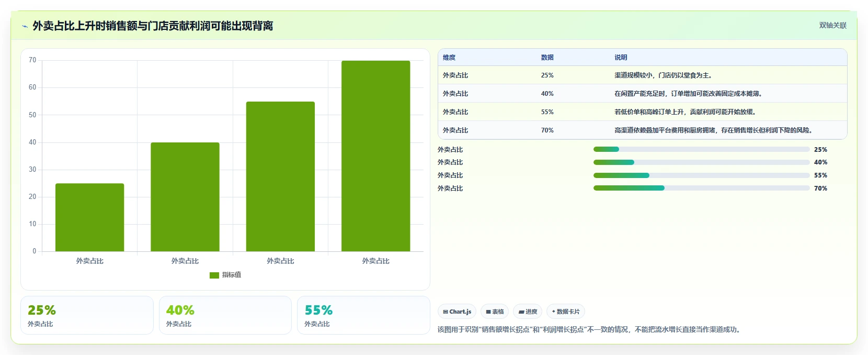Click the small icon before the card title
868x355 pixels.
coord(25,26)
